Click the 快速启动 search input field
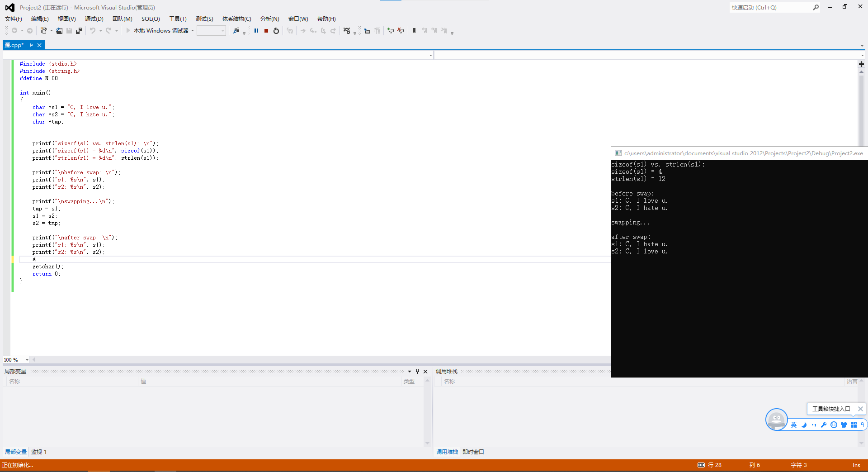This screenshot has width=868, height=472. point(770,7)
